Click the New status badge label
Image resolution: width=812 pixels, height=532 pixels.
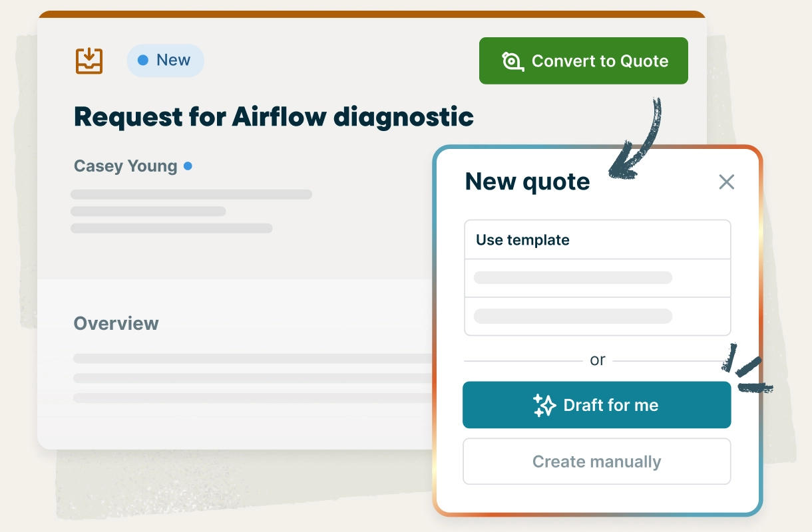pos(173,61)
